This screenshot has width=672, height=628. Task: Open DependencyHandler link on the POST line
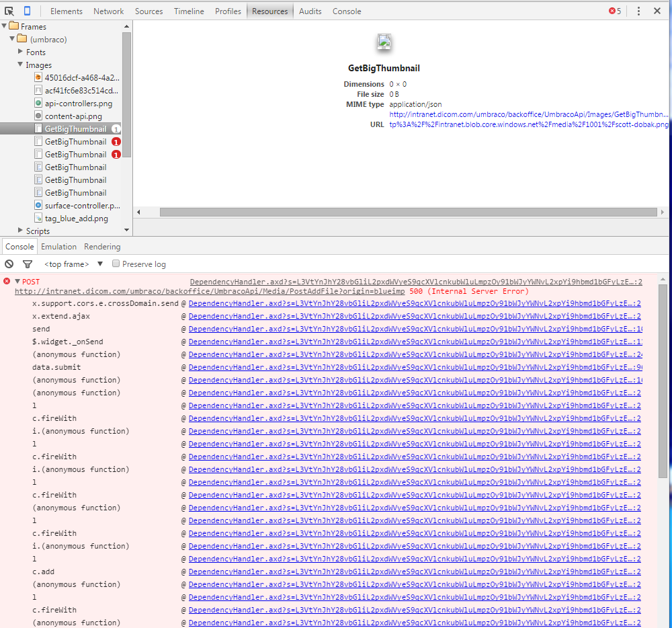[x=416, y=282]
